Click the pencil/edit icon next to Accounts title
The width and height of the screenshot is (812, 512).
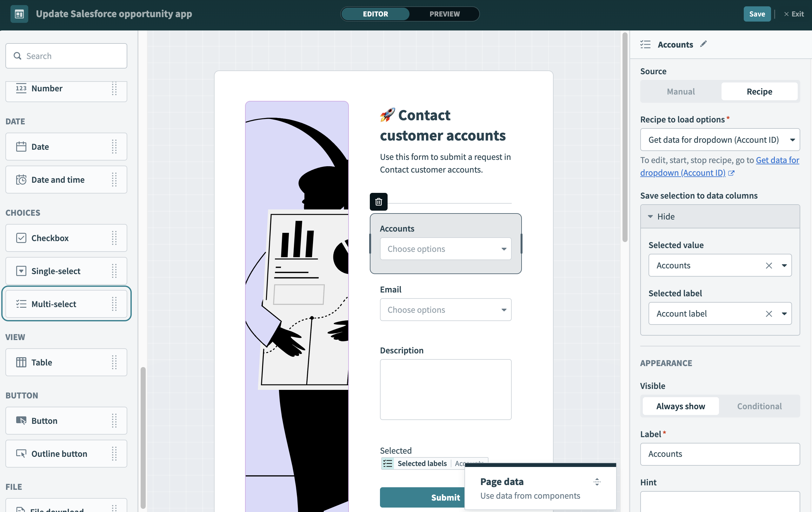(x=703, y=44)
